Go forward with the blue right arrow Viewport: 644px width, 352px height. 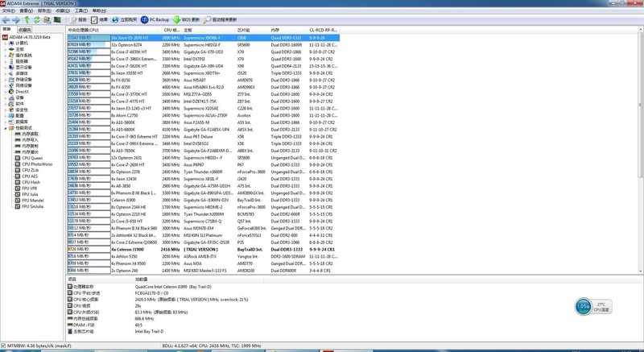16,19
